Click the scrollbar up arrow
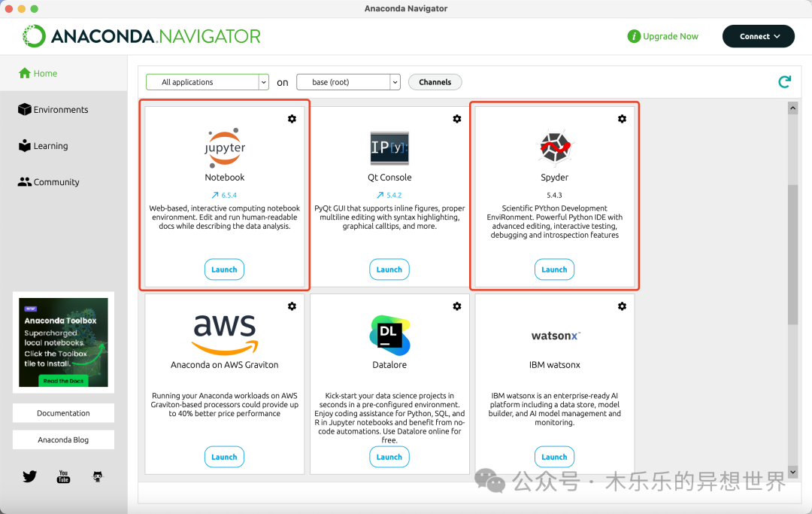The image size is (812, 514). (x=793, y=108)
